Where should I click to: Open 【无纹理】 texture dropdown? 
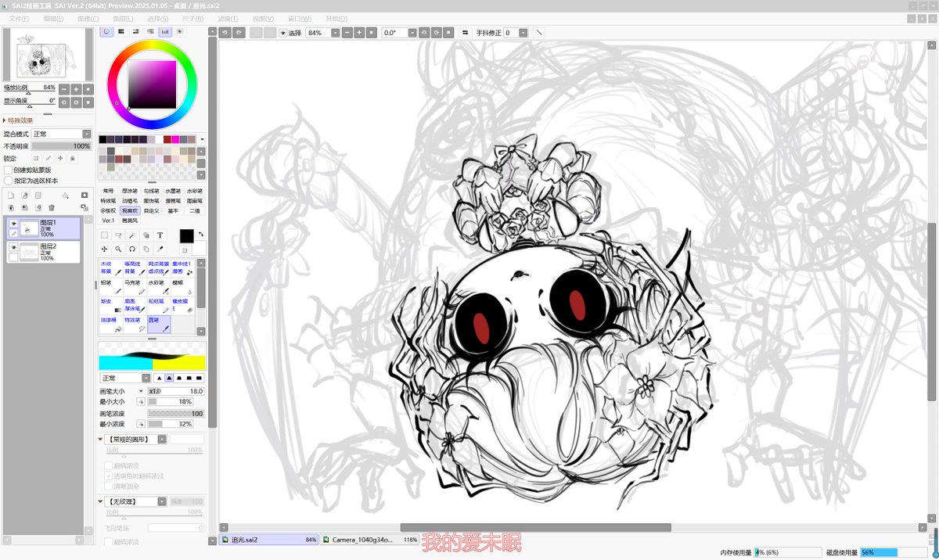coord(162,501)
